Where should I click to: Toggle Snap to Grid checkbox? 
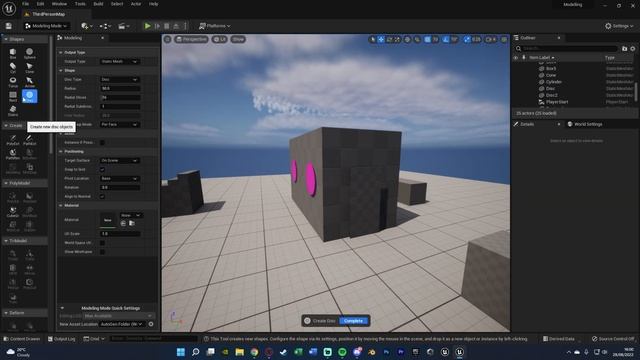pos(102,169)
